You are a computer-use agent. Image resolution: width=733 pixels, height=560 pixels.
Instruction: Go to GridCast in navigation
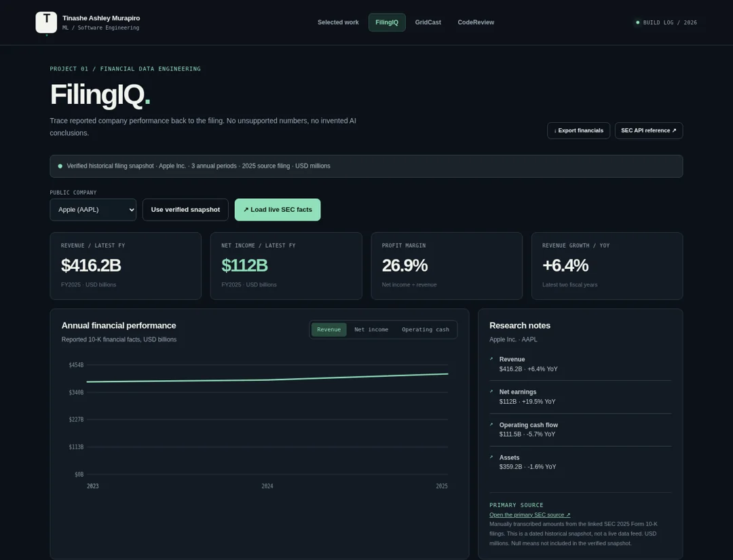(x=428, y=22)
